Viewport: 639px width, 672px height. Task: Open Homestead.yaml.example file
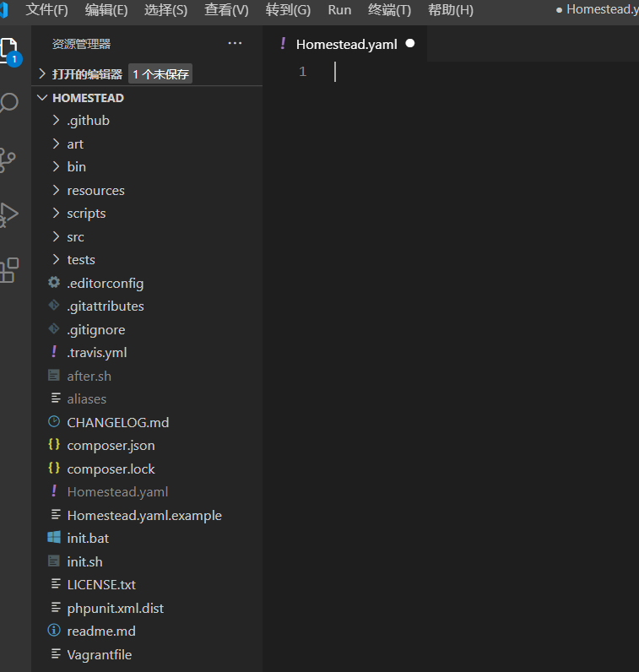(x=144, y=515)
